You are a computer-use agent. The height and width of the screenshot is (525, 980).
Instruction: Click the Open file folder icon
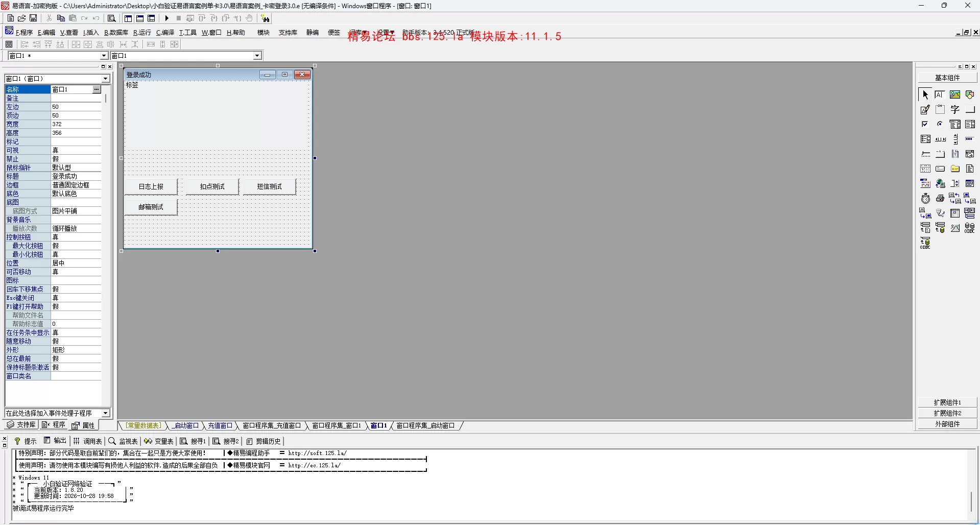click(x=22, y=18)
